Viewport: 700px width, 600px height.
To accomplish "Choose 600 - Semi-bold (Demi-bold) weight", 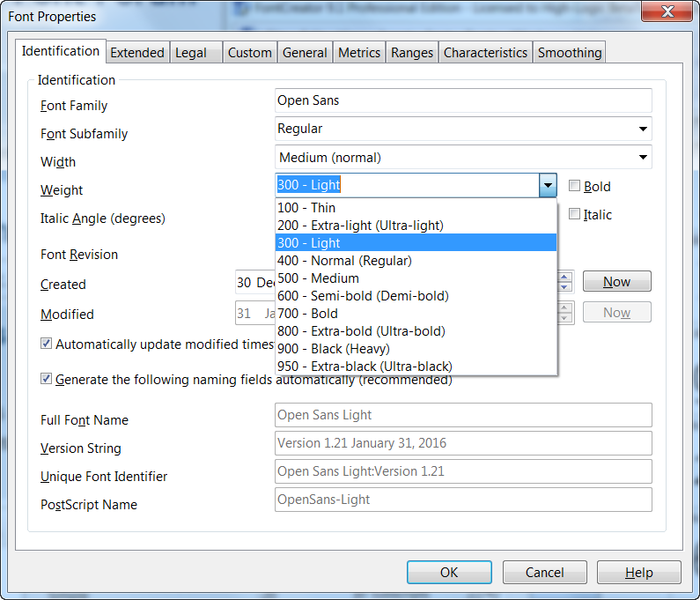I will pyautogui.click(x=416, y=296).
